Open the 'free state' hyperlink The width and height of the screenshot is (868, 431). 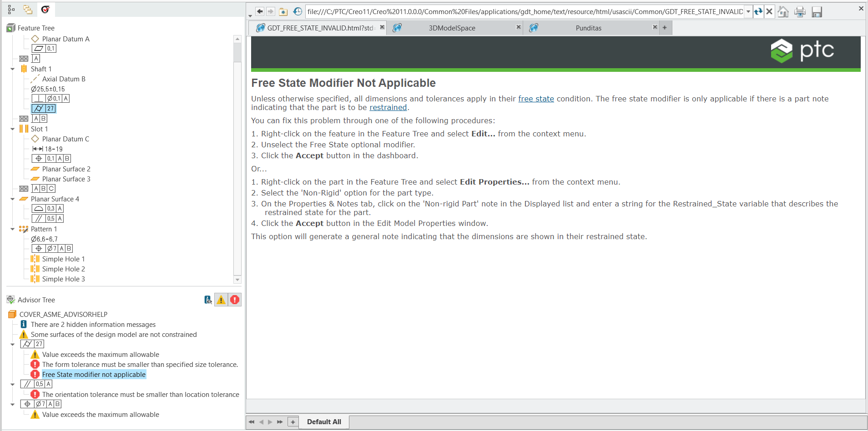click(x=536, y=99)
